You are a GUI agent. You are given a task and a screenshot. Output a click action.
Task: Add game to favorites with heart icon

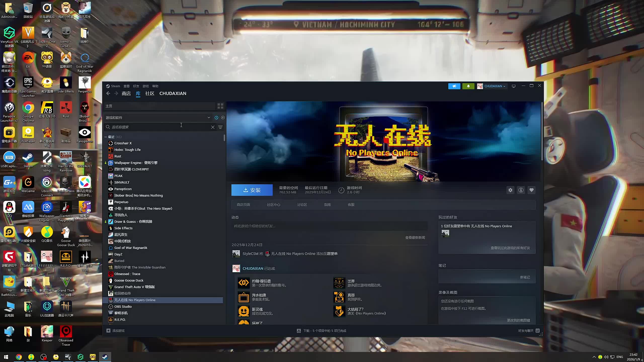[531, 190]
